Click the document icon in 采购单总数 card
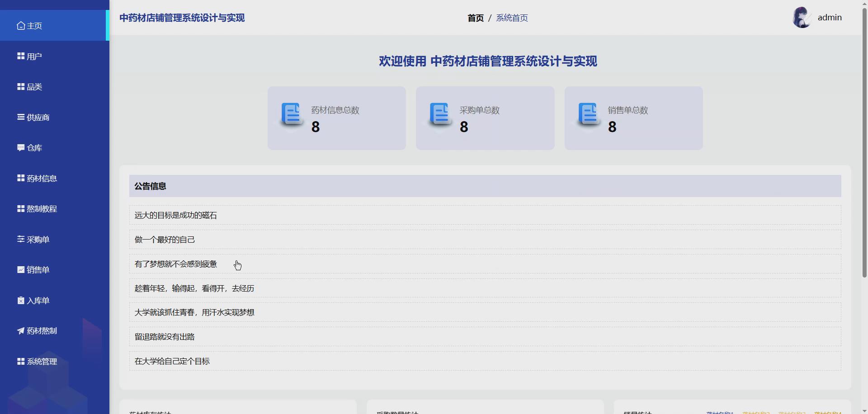Image resolution: width=868 pixels, height=414 pixels. pyautogui.click(x=440, y=114)
